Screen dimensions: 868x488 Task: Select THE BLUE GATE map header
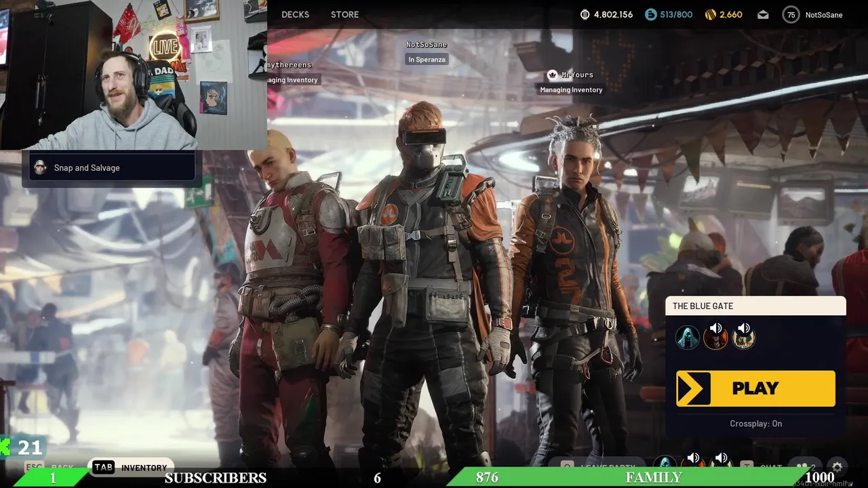755,306
